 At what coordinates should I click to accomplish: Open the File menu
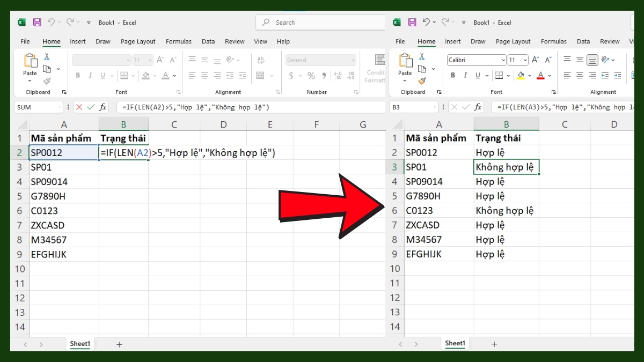coord(25,41)
